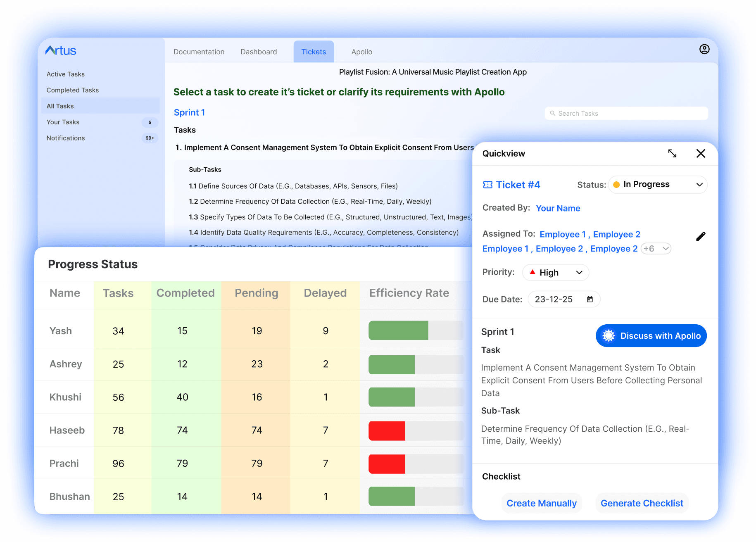Select sub-task 1.4 Identify Data Quality Requirements
Viewport: 756px width, 542px height.
pyautogui.click(x=324, y=232)
